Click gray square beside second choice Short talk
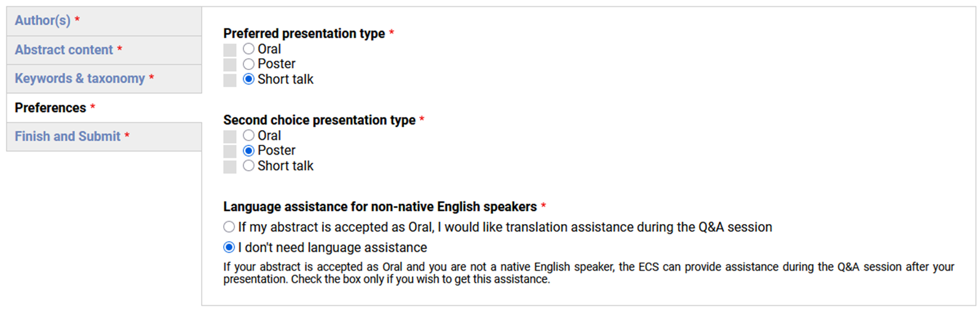Viewport: 980px width, 310px height. (230, 166)
